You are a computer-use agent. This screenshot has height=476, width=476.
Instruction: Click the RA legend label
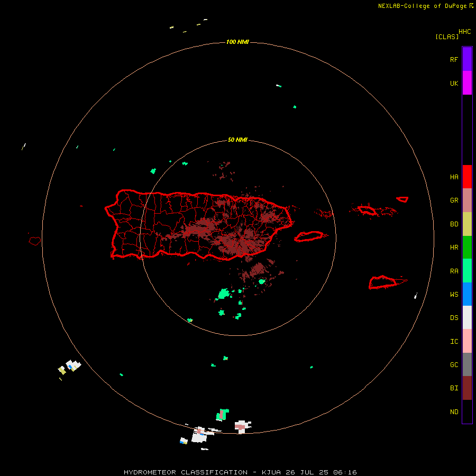click(454, 271)
